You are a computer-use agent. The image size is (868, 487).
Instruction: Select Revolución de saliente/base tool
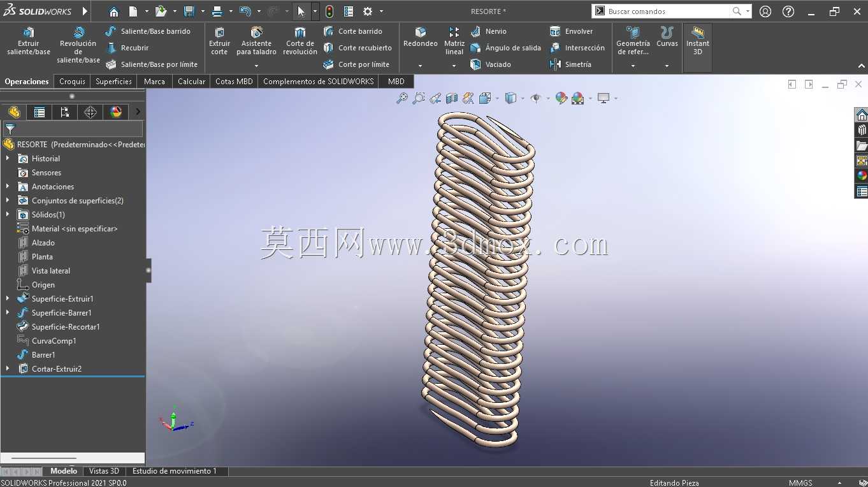pyautogui.click(x=78, y=45)
